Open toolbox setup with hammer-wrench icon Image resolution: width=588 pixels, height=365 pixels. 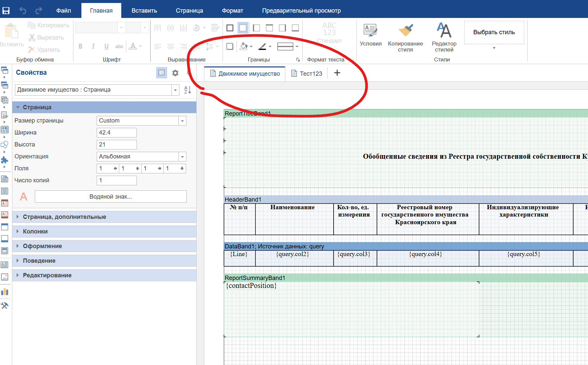tap(5, 306)
